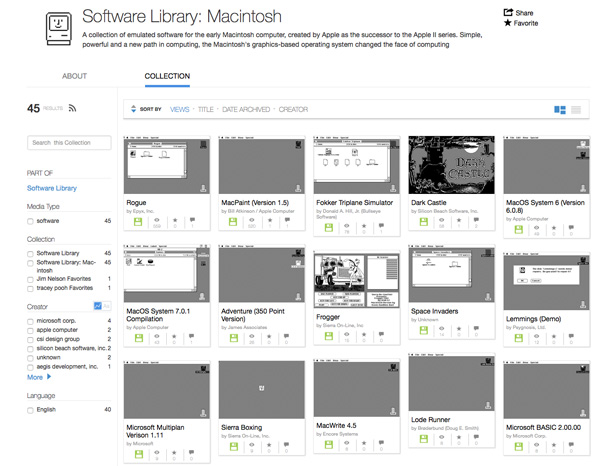This screenshot has height=466, width=600.
Task: Click the Favorite star icon
Action: point(507,23)
